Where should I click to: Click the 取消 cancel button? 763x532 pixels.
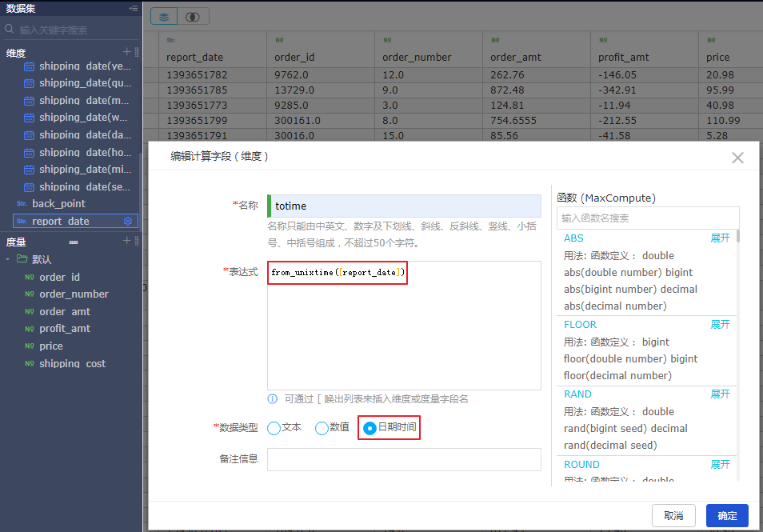[x=673, y=515]
